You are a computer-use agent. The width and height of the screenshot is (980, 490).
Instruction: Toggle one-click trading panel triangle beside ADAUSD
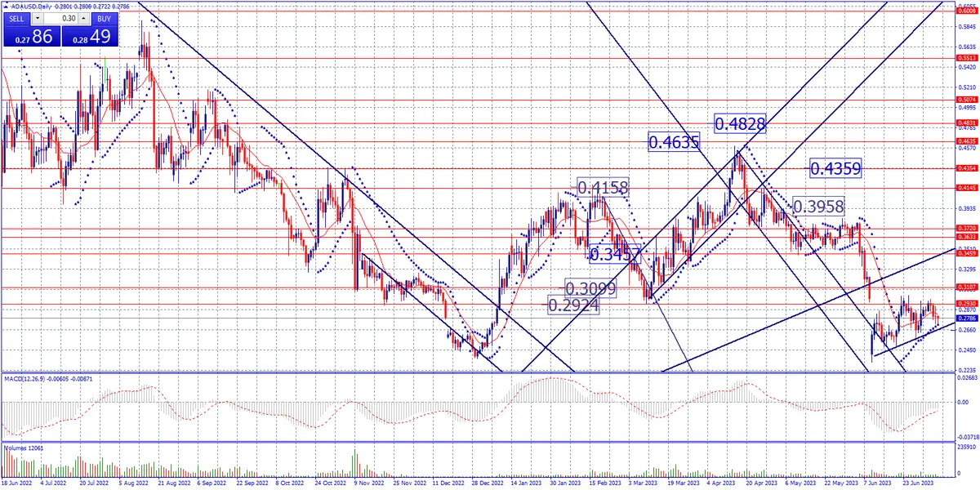pos(6,5)
